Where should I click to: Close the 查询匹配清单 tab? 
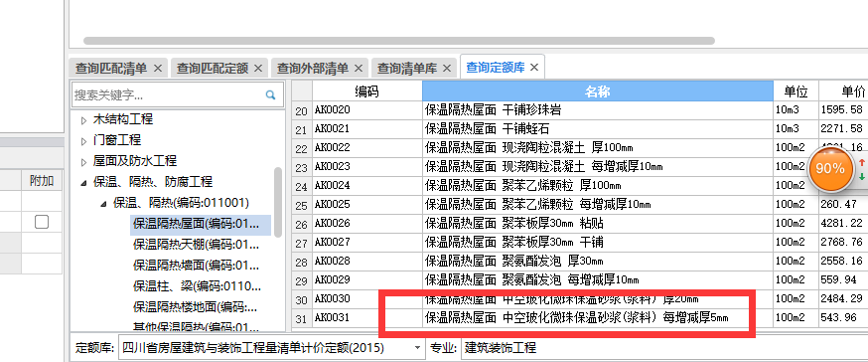(158, 69)
